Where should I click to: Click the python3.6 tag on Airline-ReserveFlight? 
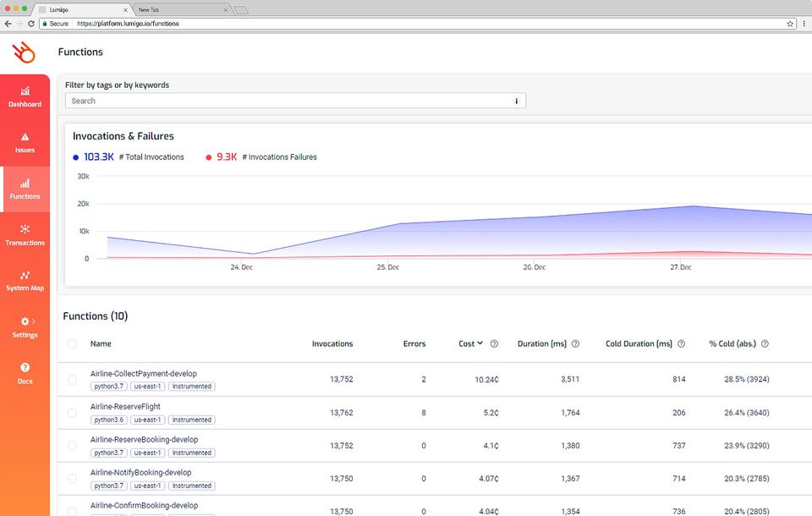pyautogui.click(x=109, y=420)
